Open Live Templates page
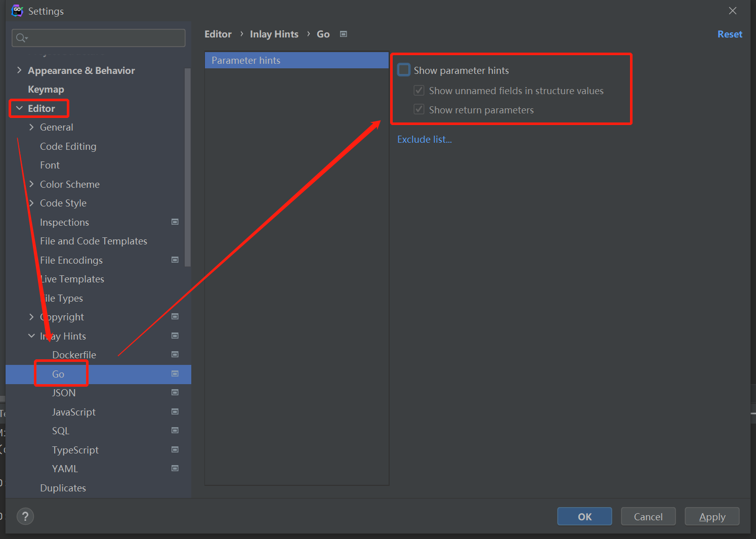756x539 pixels. tap(72, 279)
